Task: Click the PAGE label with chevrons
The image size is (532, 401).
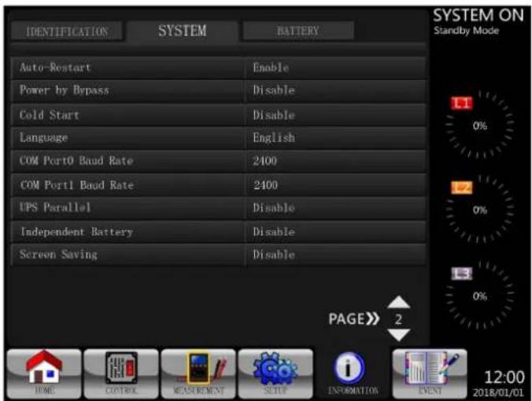Action: (354, 319)
